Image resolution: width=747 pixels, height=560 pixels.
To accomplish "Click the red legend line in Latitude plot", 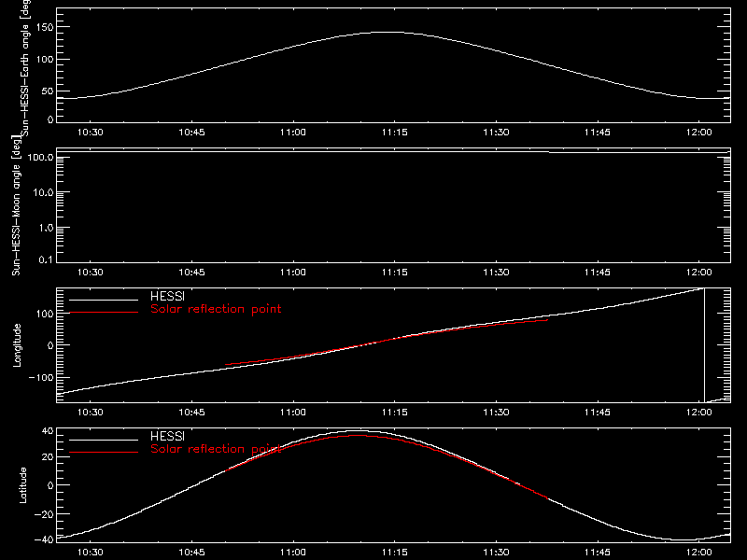I will click(104, 452).
